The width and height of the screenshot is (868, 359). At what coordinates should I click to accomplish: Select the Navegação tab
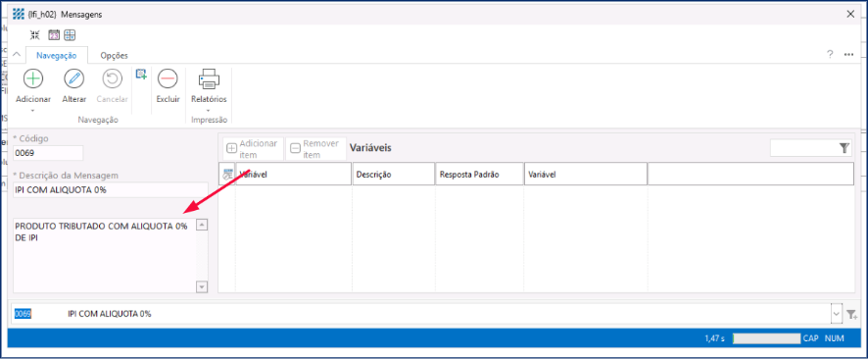tap(57, 55)
